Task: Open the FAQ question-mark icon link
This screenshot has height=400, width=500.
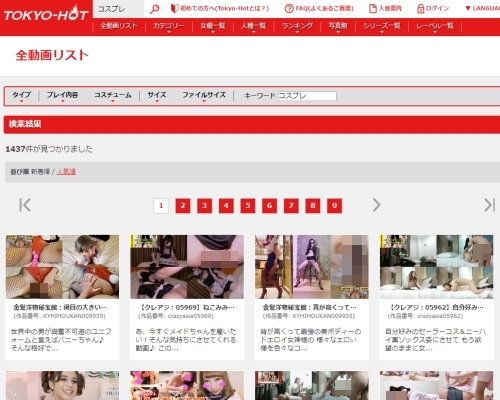Action: 289,8
